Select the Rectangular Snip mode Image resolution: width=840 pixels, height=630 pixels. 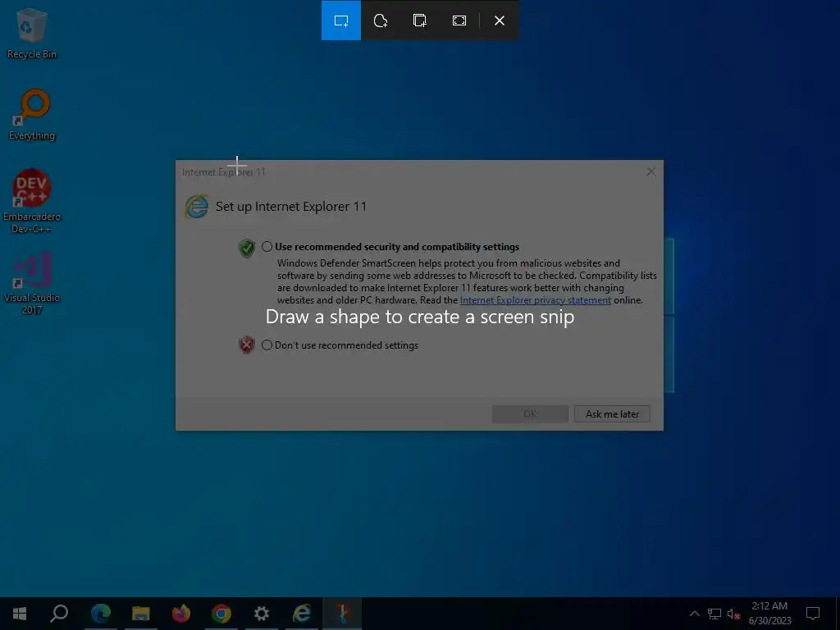click(x=340, y=21)
